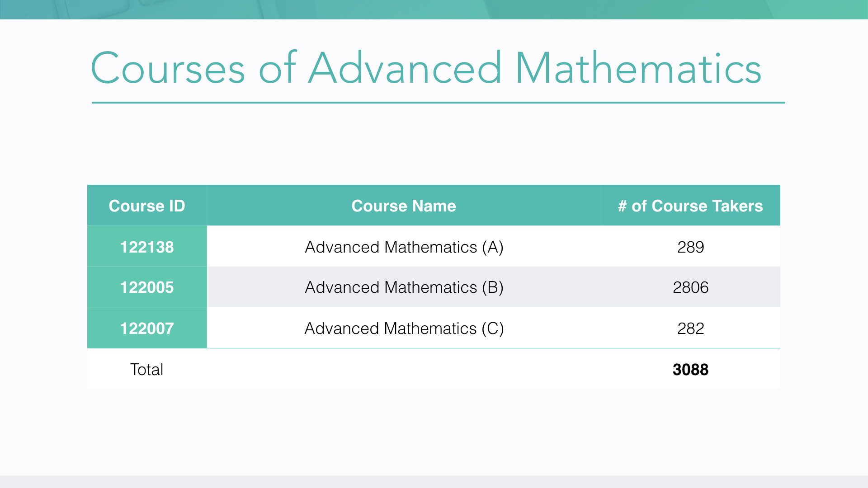This screenshot has width=868, height=488.
Task: Click the bold total value 3088
Action: pyautogui.click(x=690, y=370)
